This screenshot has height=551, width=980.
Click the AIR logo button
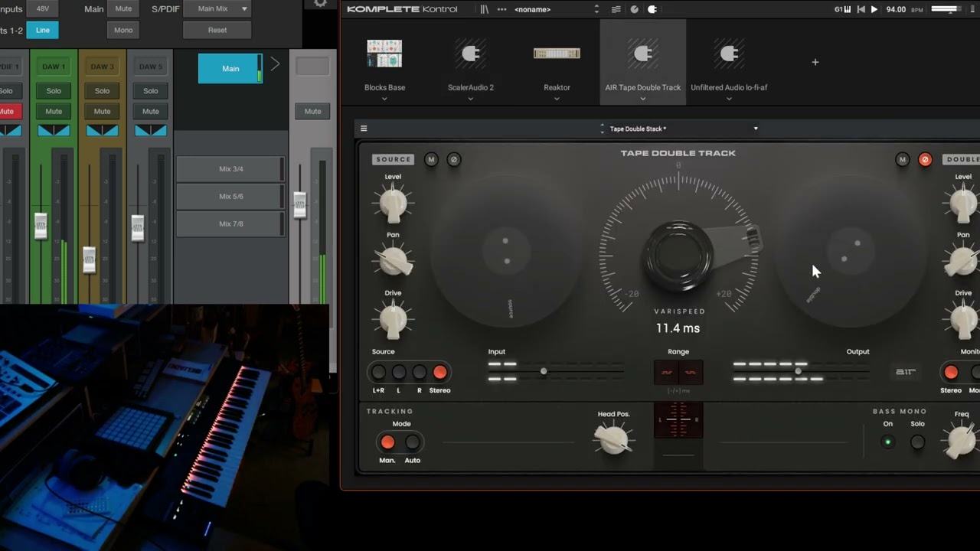[906, 372]
